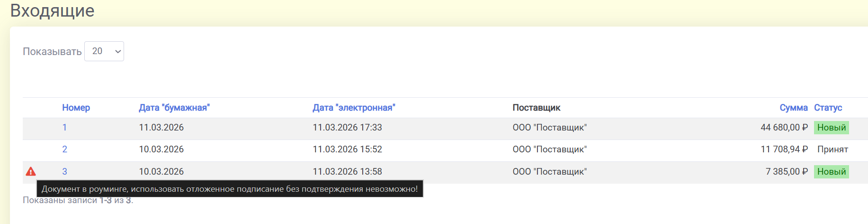Screen dimensions: 868x224
Task: Sort by Дата "электронная" column header
Action: pos(353,108)
